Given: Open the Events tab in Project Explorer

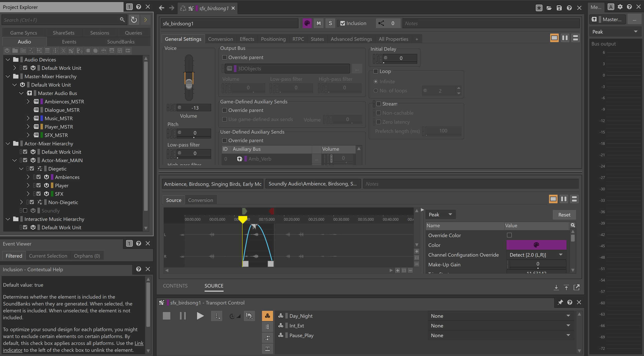Looking at the screenshot, I should coord(69,41).
